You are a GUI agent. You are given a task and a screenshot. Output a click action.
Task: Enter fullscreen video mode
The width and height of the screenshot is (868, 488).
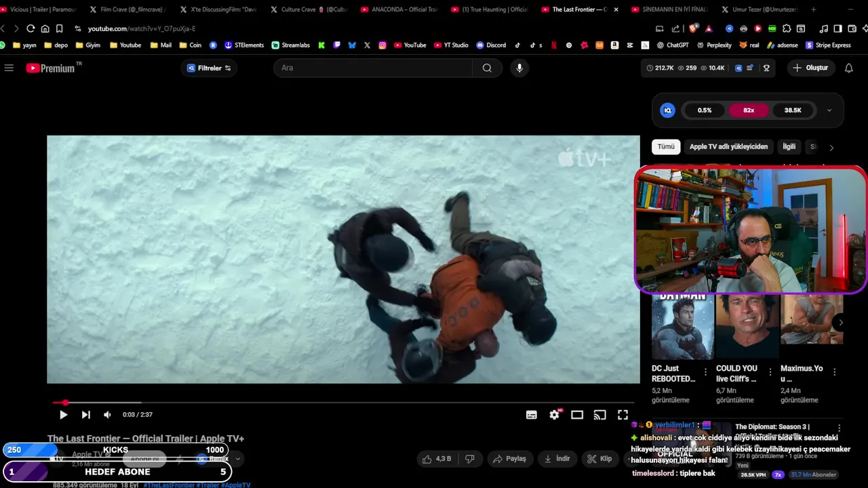(623, 415)
